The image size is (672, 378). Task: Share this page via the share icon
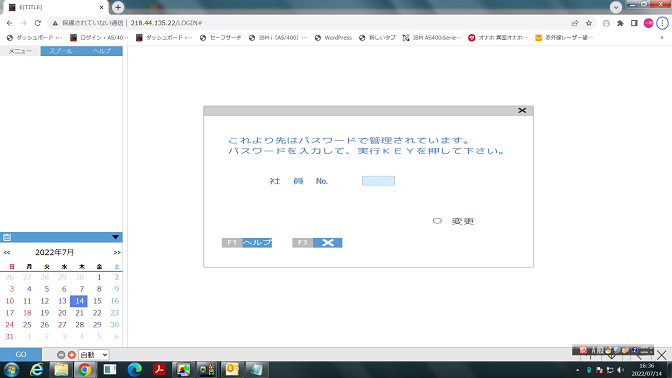click(x=575, y=23)
